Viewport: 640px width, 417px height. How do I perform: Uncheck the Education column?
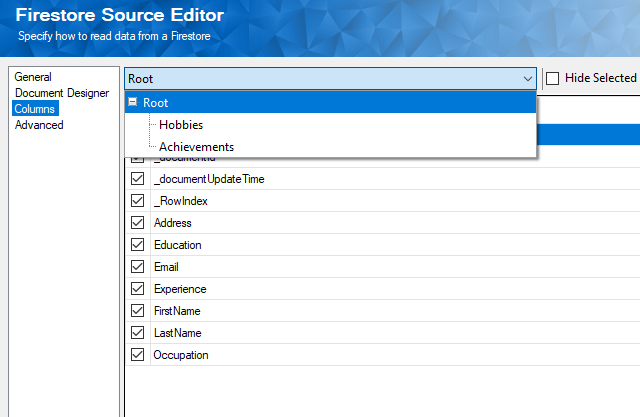(138, 245)
